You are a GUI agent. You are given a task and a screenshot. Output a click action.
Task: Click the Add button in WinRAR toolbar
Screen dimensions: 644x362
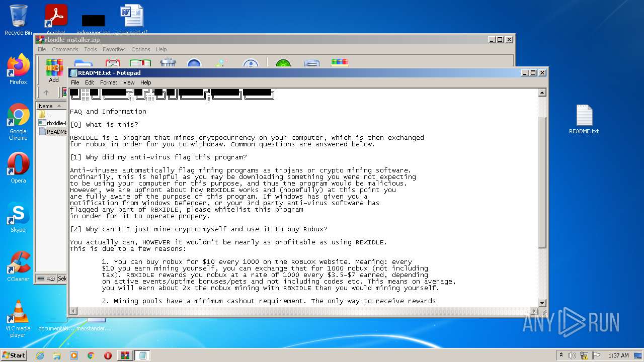point(54,70)
